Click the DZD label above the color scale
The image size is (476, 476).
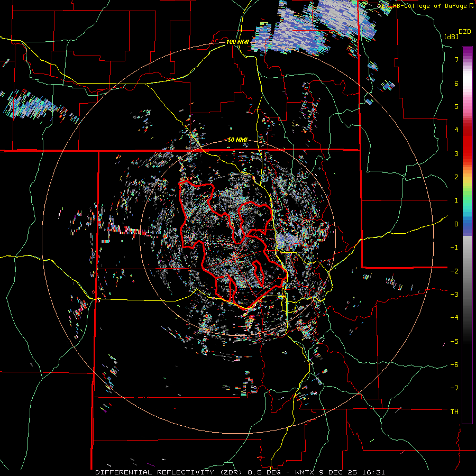465,32
